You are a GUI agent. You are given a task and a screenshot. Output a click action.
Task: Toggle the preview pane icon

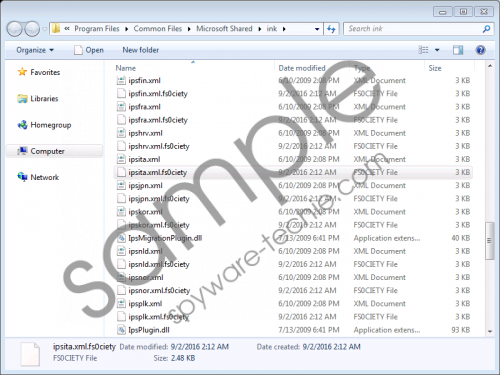(458, 50)
